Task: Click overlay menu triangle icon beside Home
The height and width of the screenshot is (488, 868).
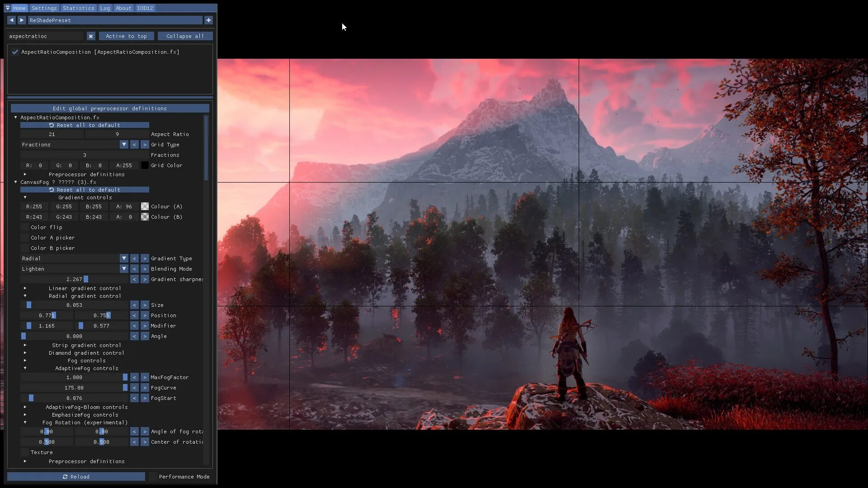Action: click(x=8, y=8)
